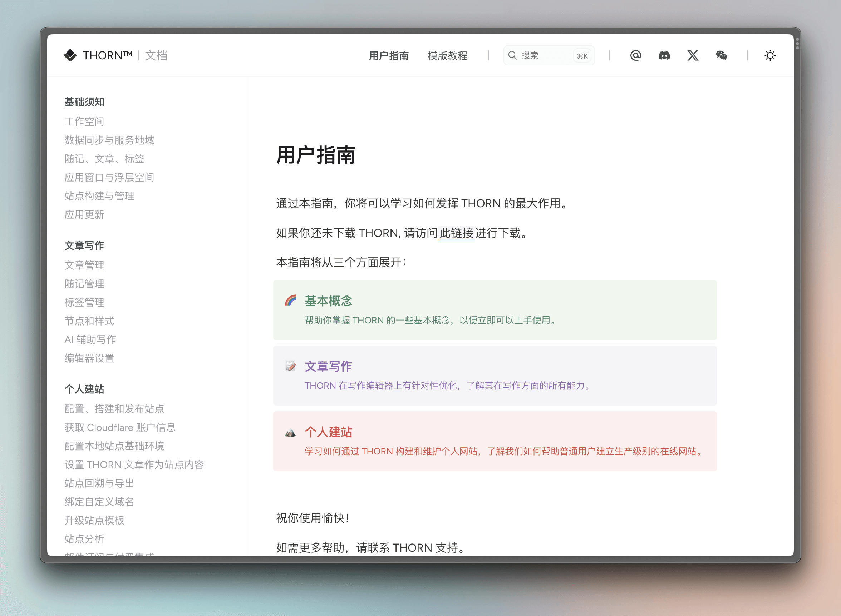Toggle the light/dark theme sun icon
The width and height of the screenshot is (841, 616).
click(770, 55)
